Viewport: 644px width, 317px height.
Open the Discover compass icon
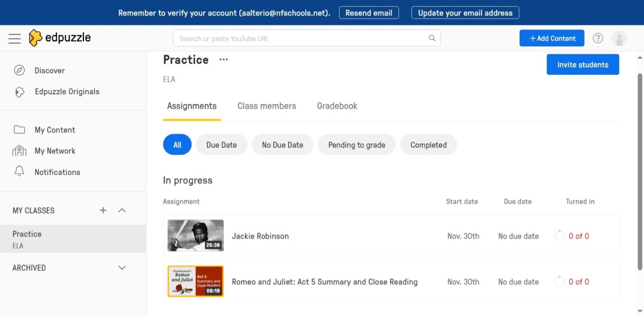pyautogui.click(x=19, y=70)
